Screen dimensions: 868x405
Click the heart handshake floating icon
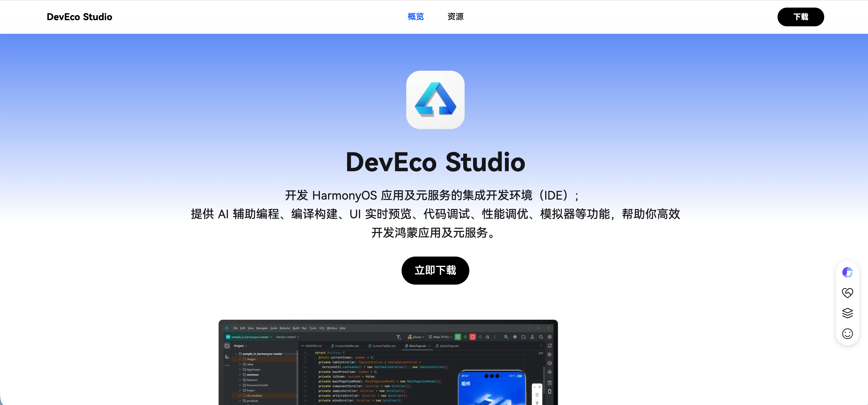(848, 293)
